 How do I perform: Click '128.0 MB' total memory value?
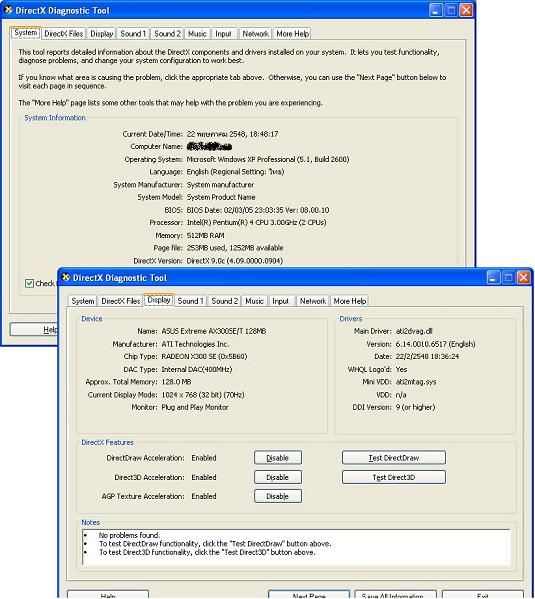coord(177,382)
